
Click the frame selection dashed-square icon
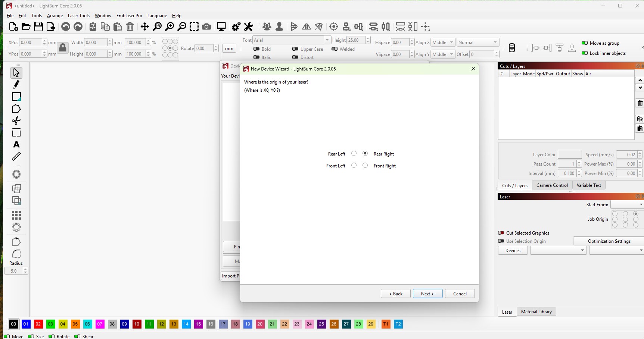point(194,26)
